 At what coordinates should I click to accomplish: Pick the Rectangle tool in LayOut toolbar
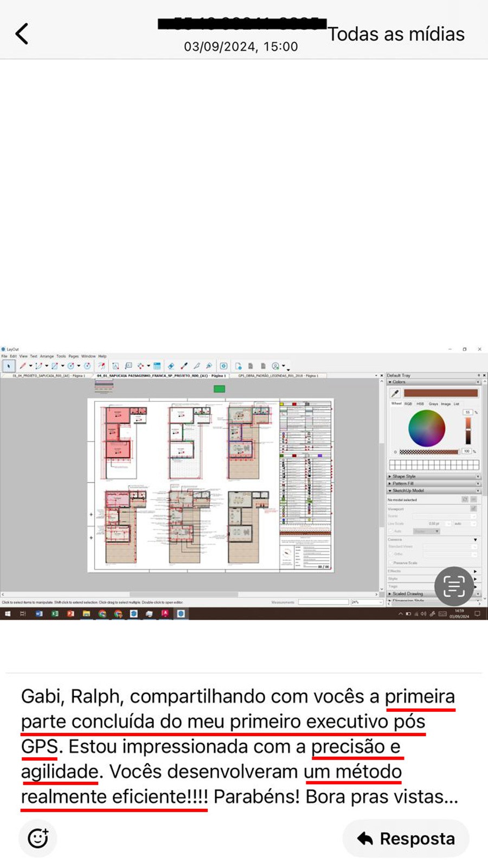click(x=54, y=366)
